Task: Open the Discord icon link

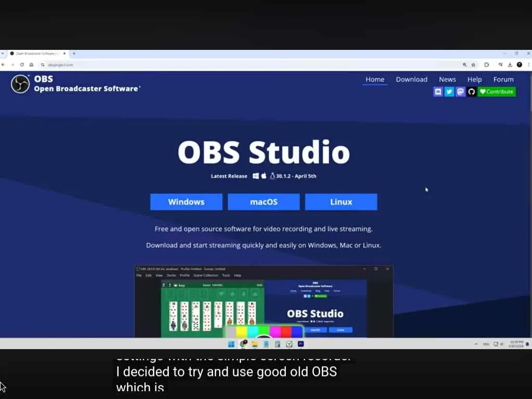Action: click(x=438, y=91)
